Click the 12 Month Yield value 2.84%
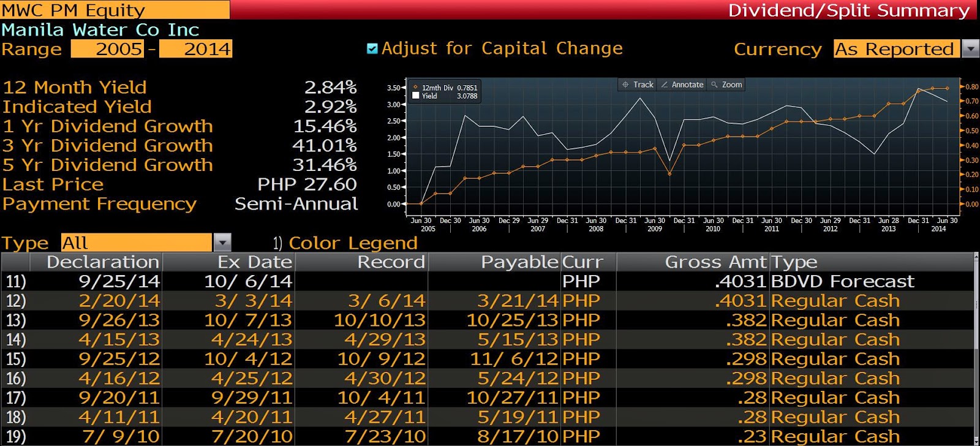Image resolution: width=980 pixels, height=446 pixels. (331, 87)
